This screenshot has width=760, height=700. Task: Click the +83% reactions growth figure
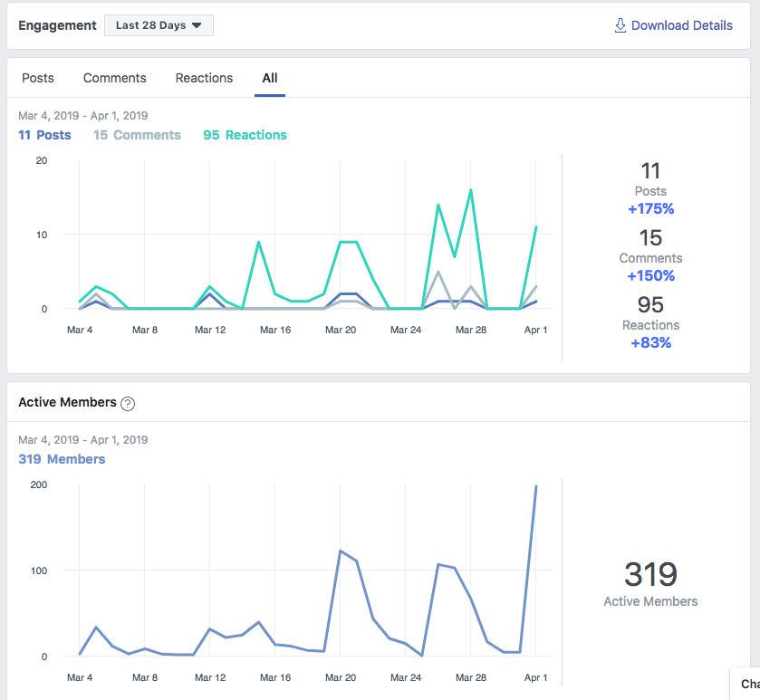[x=650, y=342]
